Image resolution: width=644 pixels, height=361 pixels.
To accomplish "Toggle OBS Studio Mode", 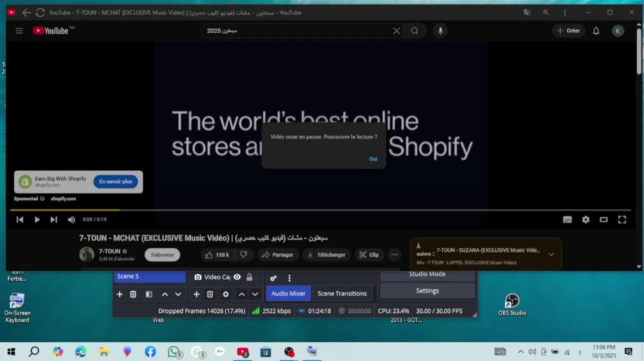I will (427, 274).
